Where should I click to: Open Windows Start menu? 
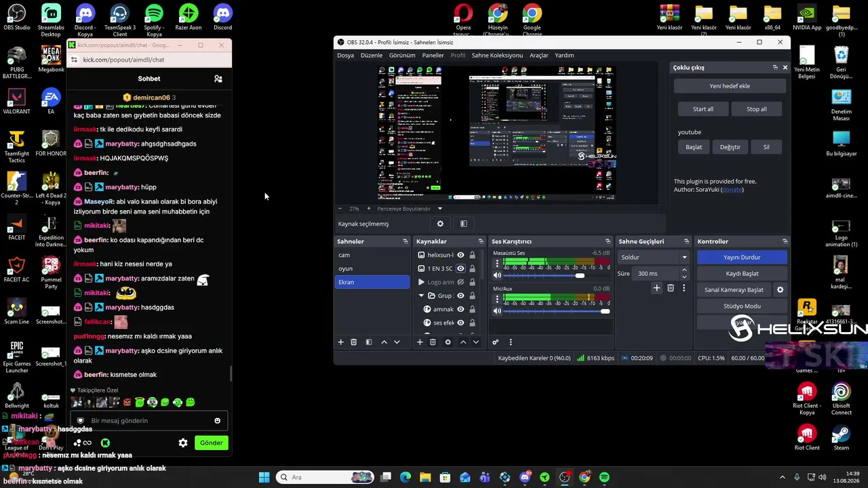pyautogui.click(x=264, y=477)
